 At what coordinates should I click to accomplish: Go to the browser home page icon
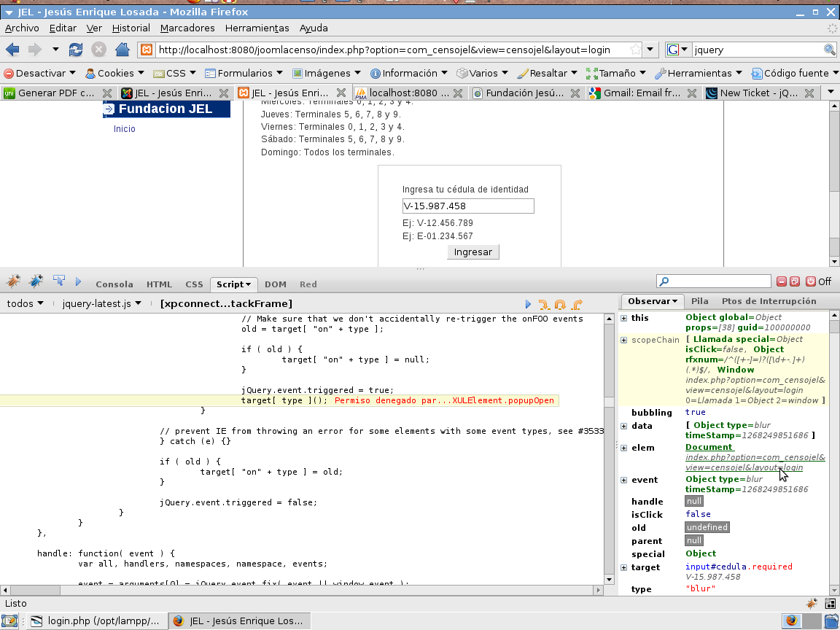click(122, 50)
